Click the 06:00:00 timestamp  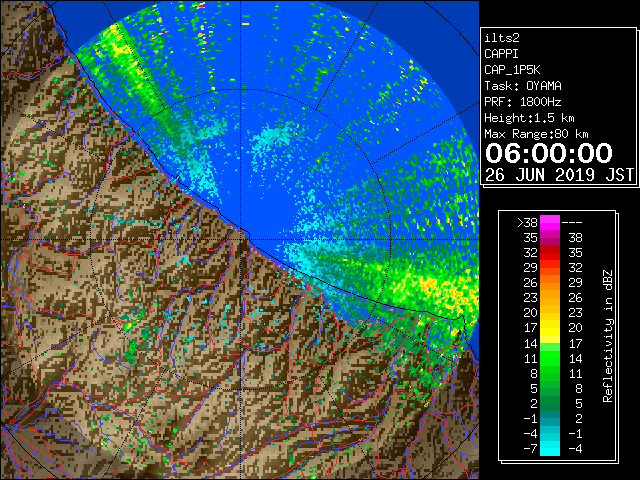tap(549, 153)
